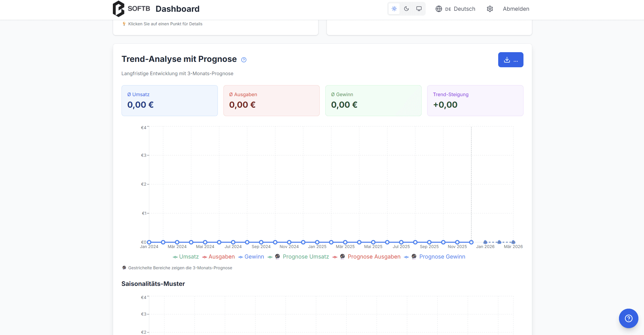Switch to dark theme moon icon

tap(407, 9)
